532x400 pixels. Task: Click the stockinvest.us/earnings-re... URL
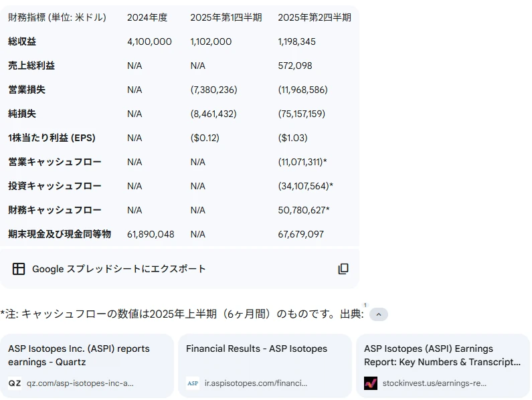click(x=434, y=383)
